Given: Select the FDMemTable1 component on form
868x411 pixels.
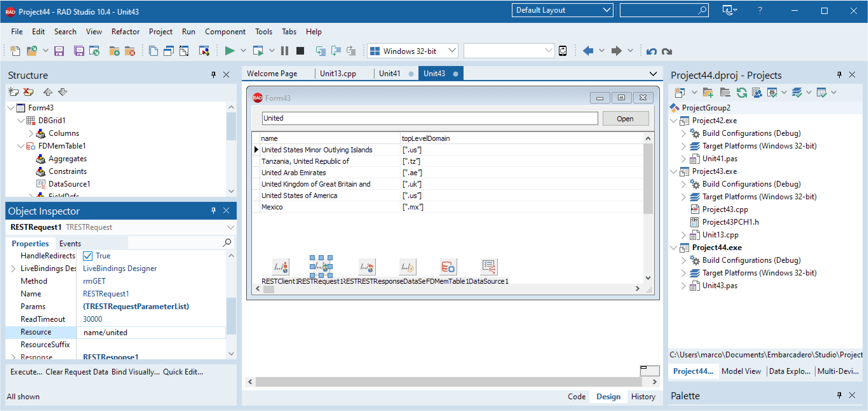Looking at the screenshot, I should [448, 267].
